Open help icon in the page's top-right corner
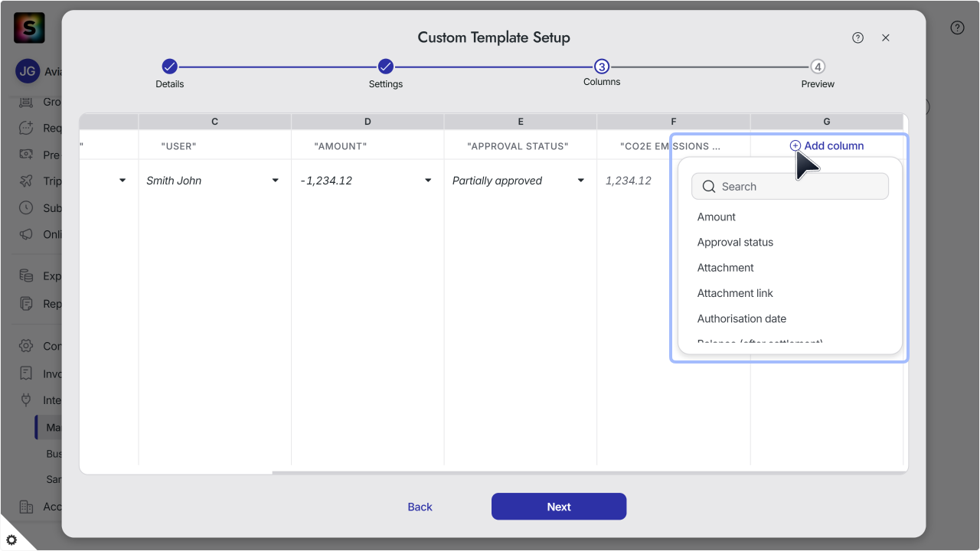Screen dimensions: 980x551 pos(957,28)
